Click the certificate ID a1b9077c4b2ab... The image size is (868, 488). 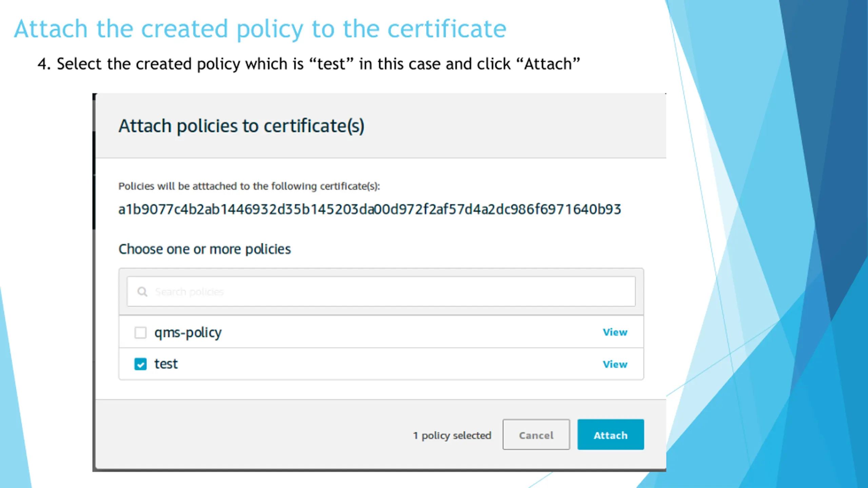370,209
